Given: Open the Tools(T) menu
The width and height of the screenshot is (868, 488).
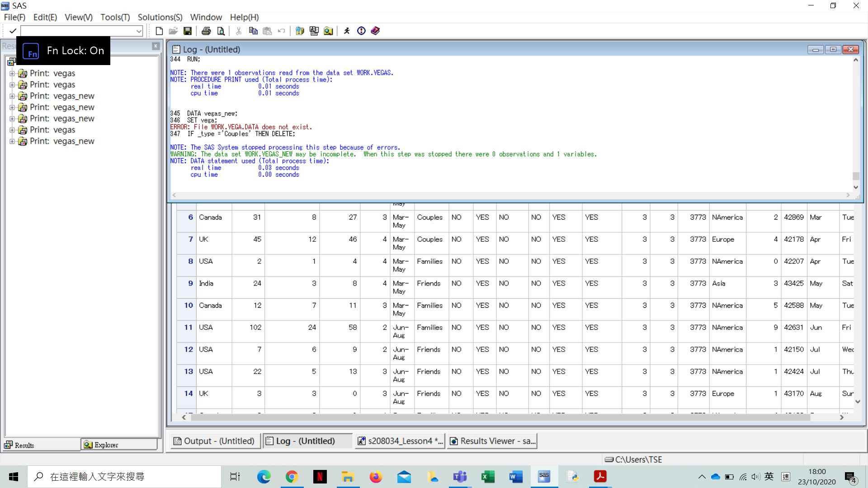Looking at the screenshot, I should tap(115, 17).
